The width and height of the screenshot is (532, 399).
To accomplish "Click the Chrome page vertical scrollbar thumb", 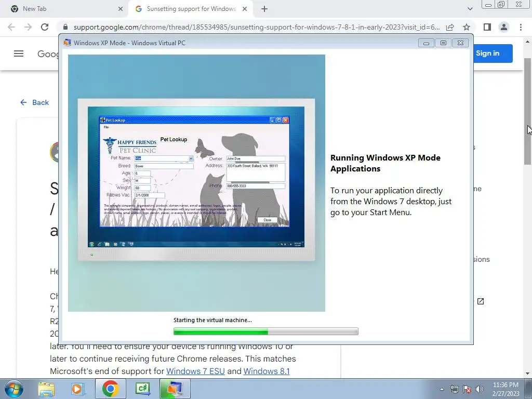I will click(x=527, y=111).
